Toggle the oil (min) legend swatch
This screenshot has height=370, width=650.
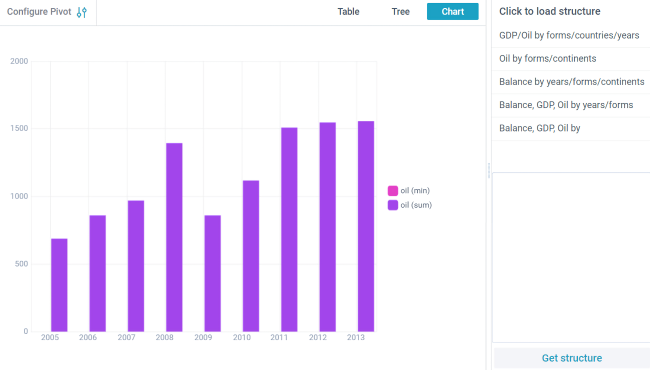click(x=393, y=191)
